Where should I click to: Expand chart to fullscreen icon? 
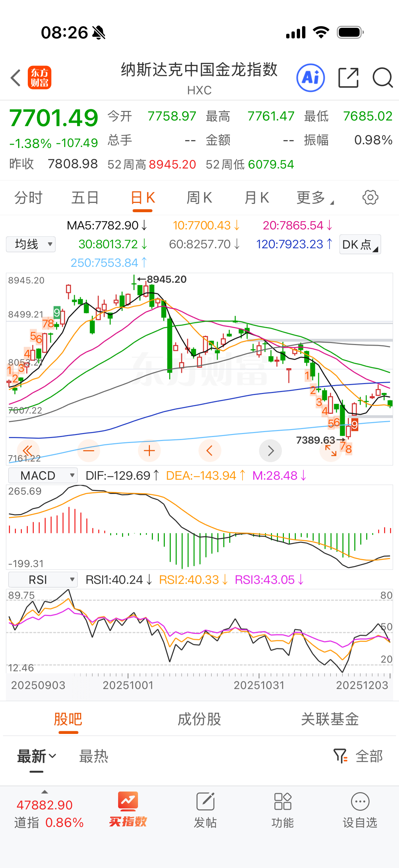pos(331,451)
